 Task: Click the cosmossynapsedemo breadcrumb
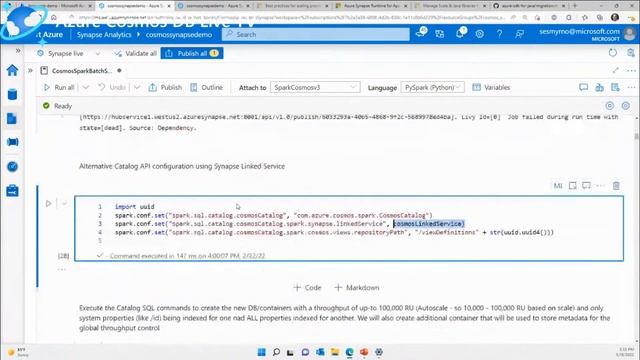coord(179,35)
